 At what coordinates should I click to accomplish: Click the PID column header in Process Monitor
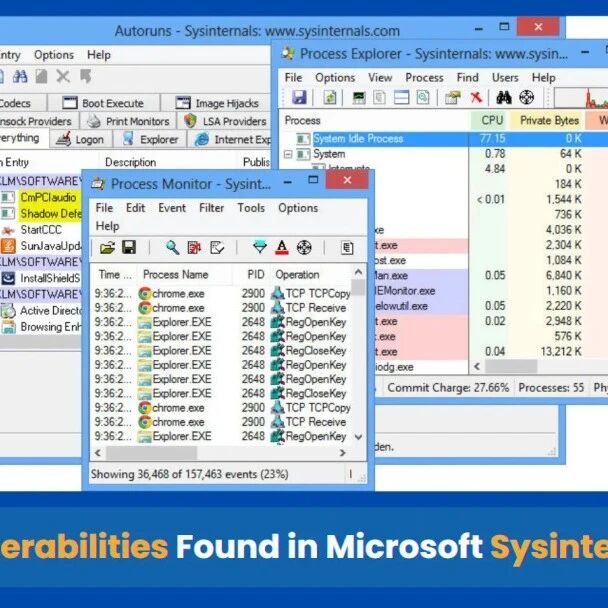pyautogui.click(x=251, y=275)
